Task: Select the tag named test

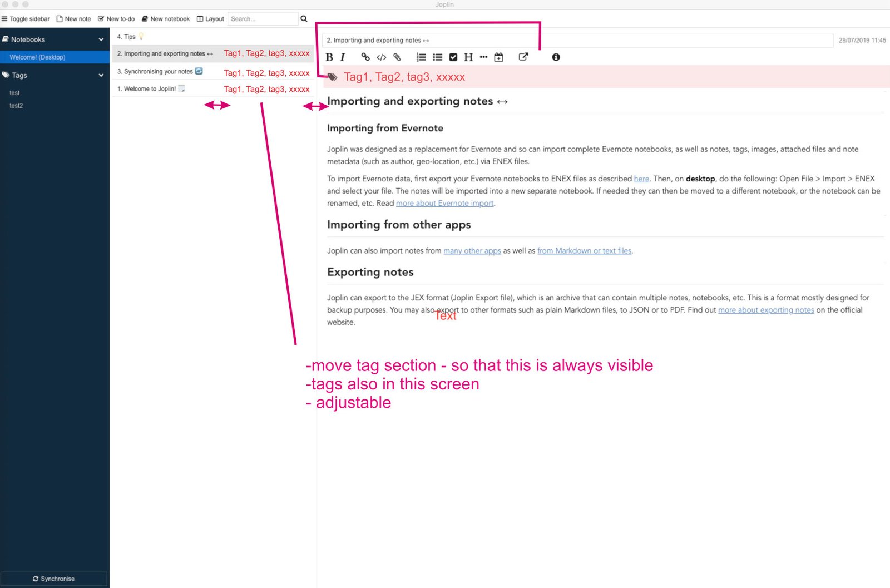Action: click(14, 93)
